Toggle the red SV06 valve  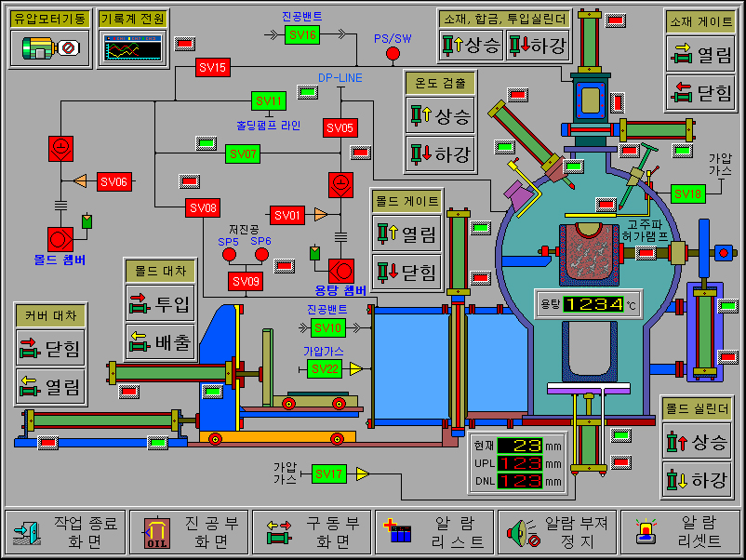point(114,181)
